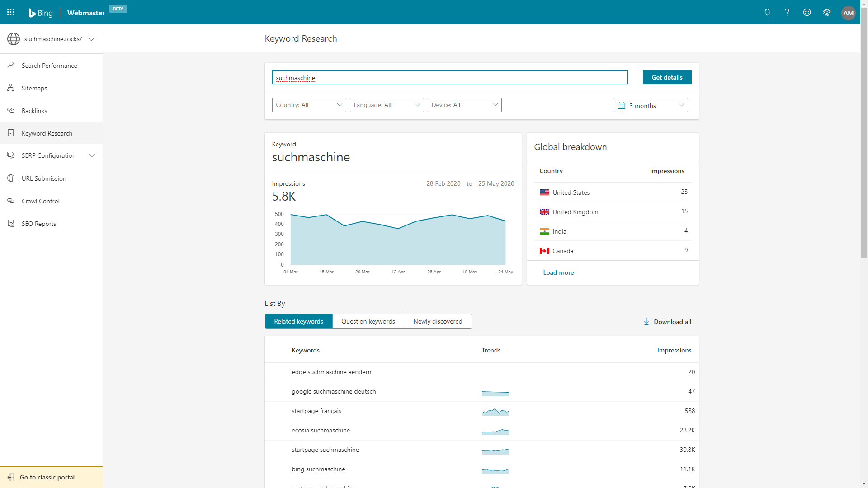
Task: Click the classic portal exit icon
Action: [11, 477]
